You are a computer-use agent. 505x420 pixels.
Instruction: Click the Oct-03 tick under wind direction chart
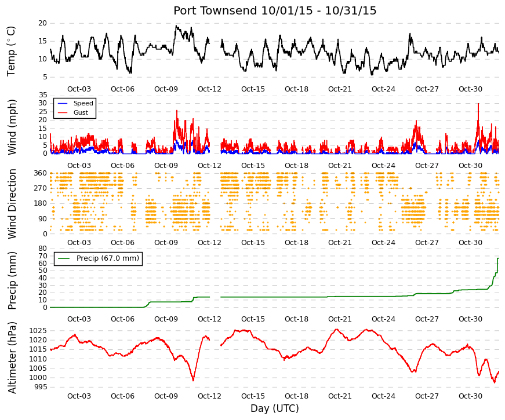[79, 243]
